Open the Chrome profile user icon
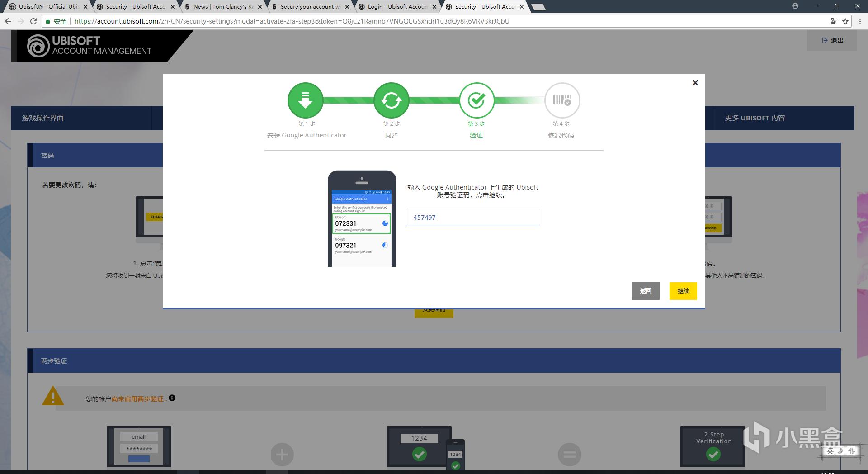This screenshot has width=868, height=474. point(795,6)
